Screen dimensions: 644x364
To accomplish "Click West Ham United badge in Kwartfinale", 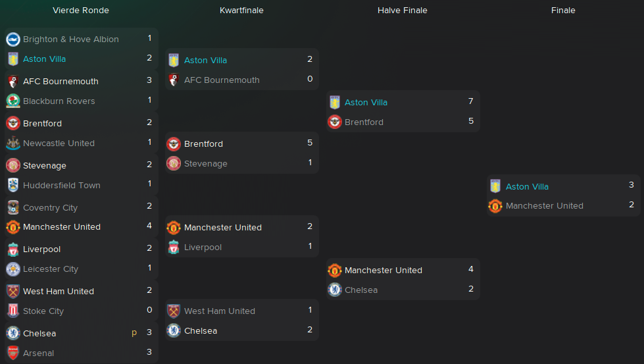I will tap(174, 311).
